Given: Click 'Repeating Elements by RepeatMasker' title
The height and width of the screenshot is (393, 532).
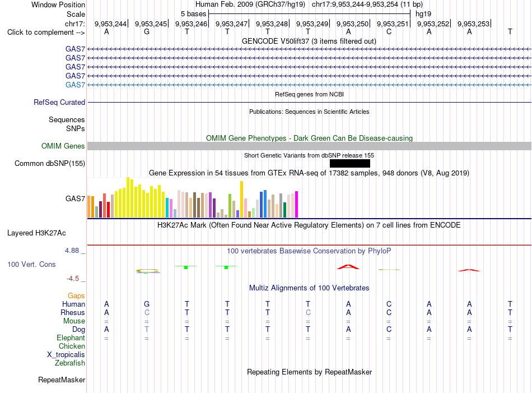Looking at the screenshot, I should coord(310,372).
